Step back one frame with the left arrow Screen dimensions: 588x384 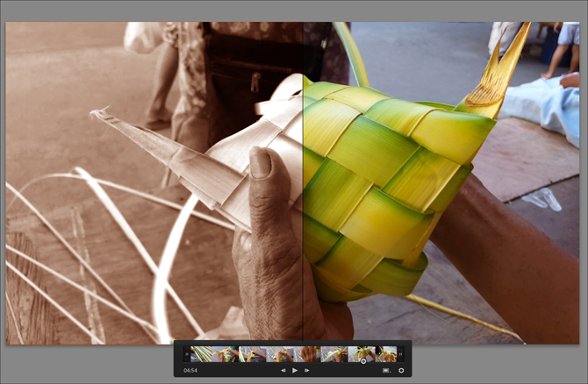pyautogui.click(x=283, y=371)
